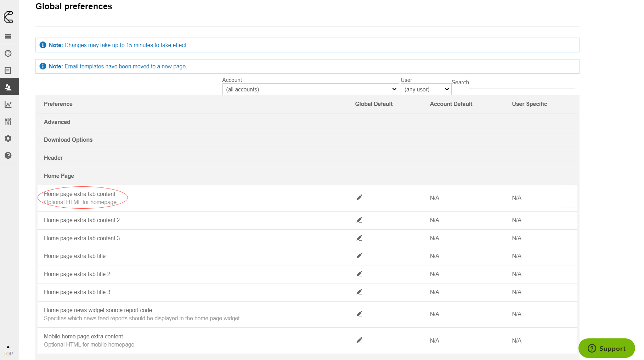The height and width of the screenshot is (360, 644).
Task: Follow the 'new page' email templates link
Action: click(174, 67)
